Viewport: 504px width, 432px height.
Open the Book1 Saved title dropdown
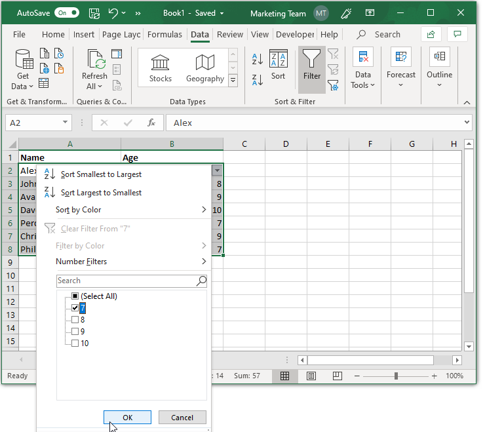(x=222, y=14)
